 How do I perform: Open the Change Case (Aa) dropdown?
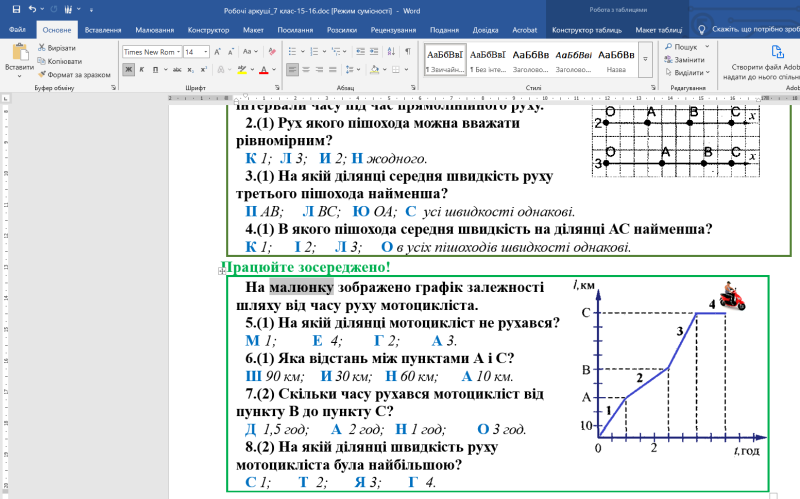(250, 52)
